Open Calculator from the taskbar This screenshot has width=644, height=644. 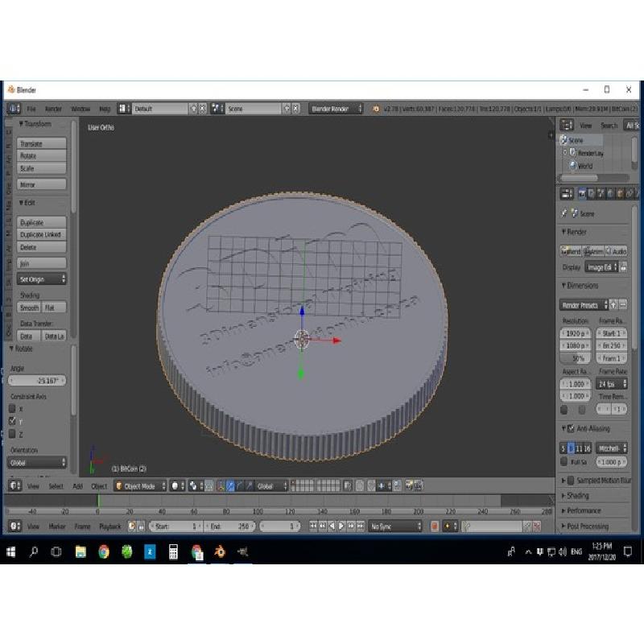(x=173, y=551)
